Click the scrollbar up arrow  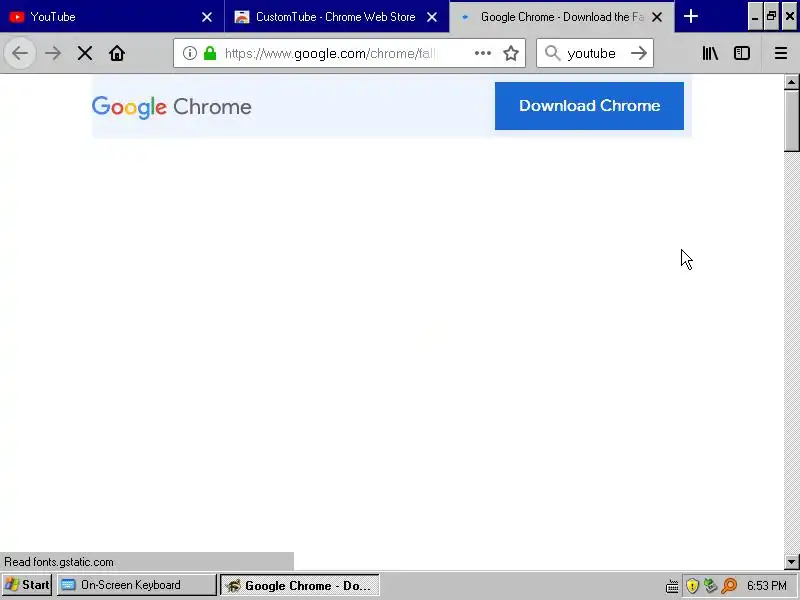click(x=791, y=82)
